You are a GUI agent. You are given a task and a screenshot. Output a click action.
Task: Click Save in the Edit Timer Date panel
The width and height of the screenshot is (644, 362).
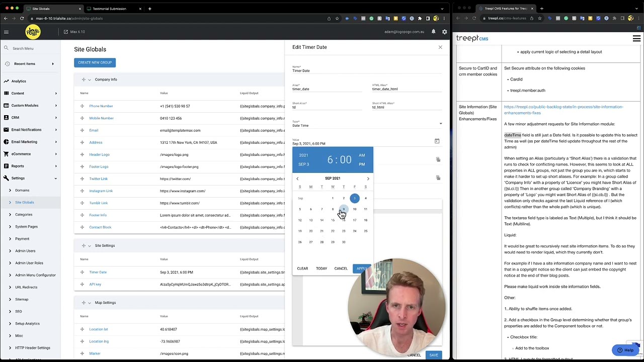pos(433,355)
